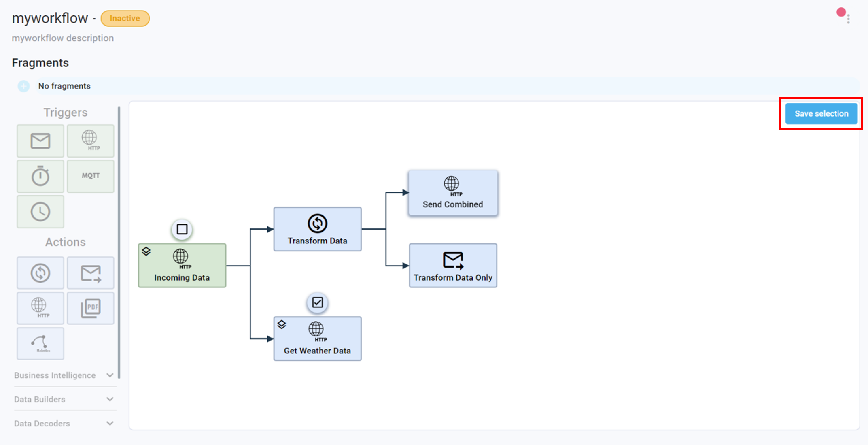
Task: Check the box above Incoming Data node
Action: [182, 229]
